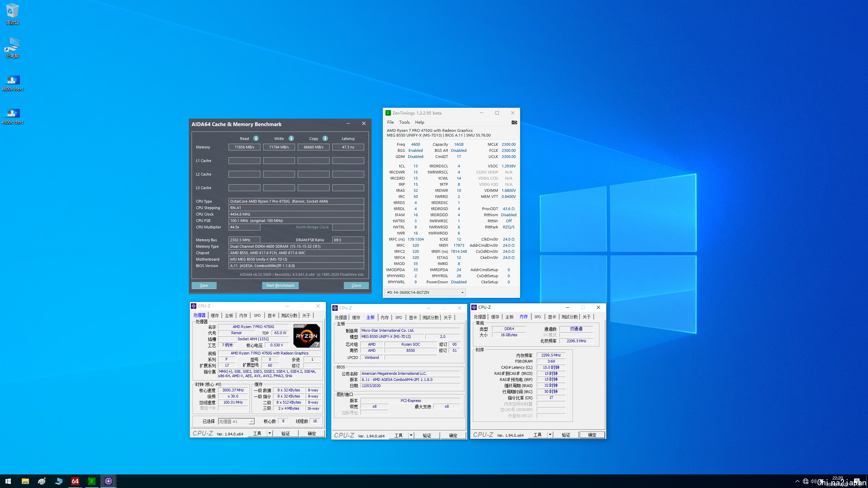The image size is (868, 488).
Task: Open the taskbar clock showing 22:20
Action: pyautogui.click(x=837, y=481)
